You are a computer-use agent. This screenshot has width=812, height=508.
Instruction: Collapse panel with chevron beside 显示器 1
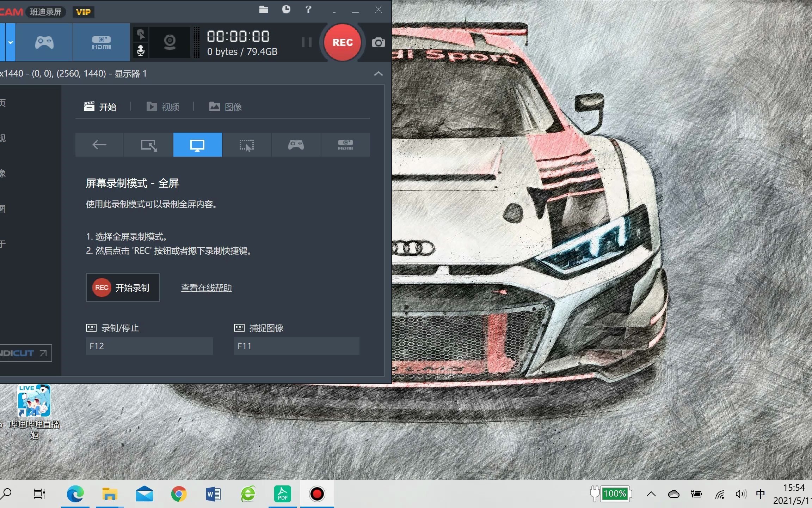378,74
